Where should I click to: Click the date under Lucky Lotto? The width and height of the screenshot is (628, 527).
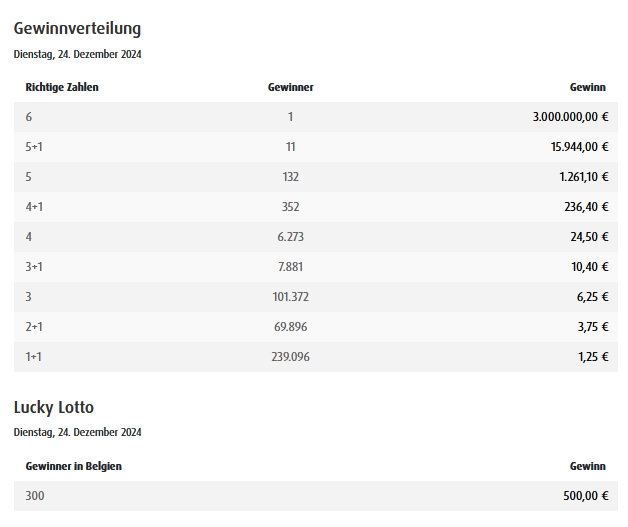point(77,432)
